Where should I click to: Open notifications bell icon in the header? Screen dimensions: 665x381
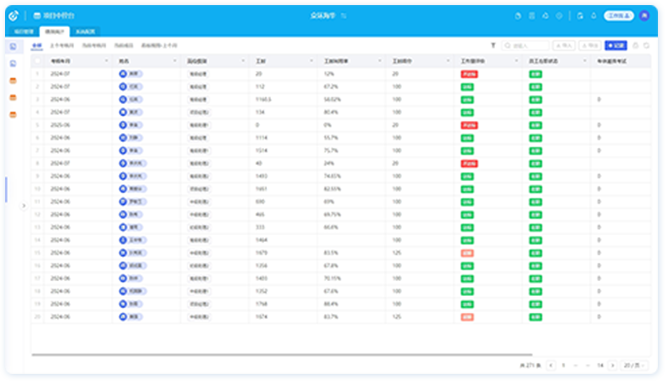594,16
